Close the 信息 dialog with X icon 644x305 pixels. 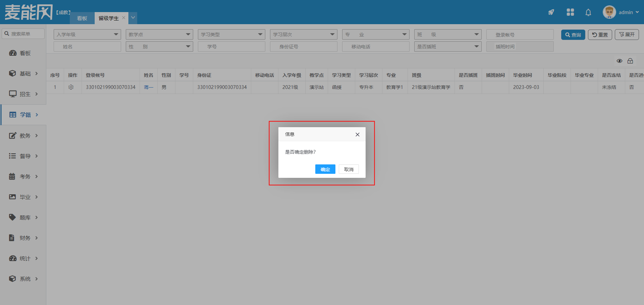pos(357,135)
